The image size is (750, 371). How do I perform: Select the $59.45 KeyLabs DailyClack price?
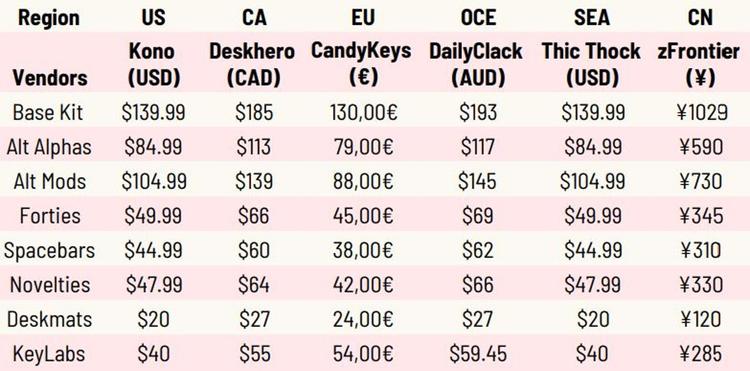click(x=478, y=354)
